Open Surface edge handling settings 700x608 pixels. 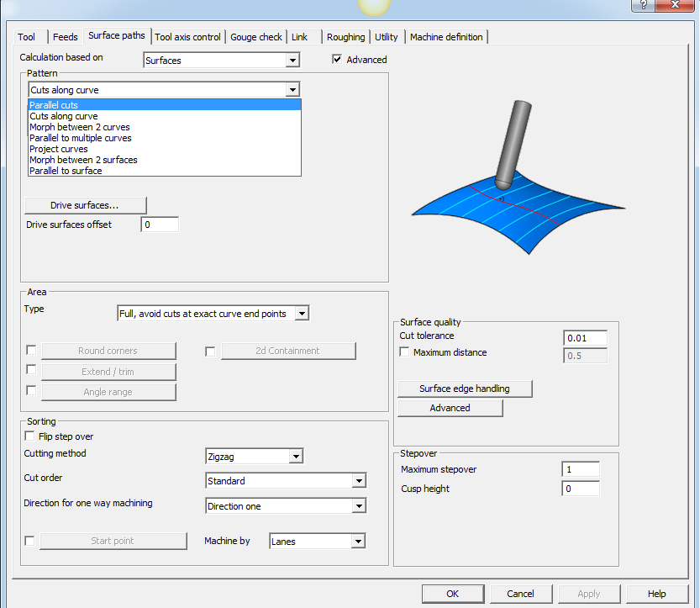pos(465,389)
